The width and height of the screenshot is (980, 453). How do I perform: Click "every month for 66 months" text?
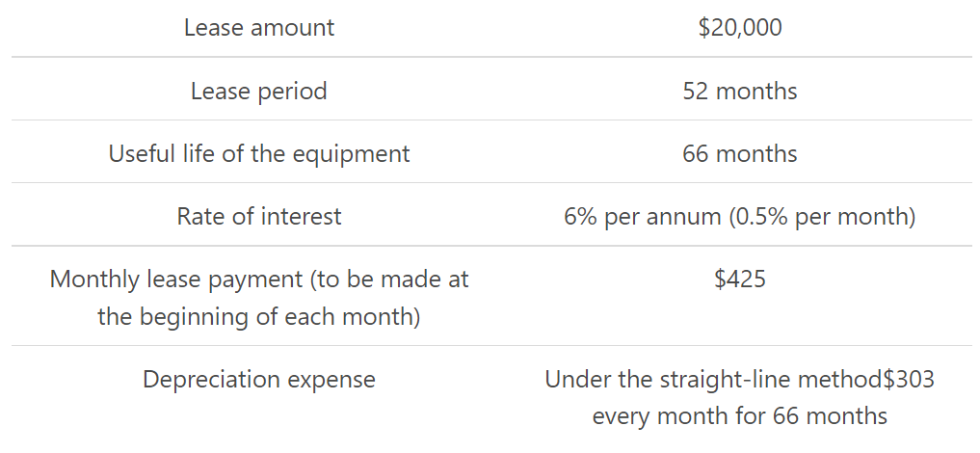pos(739,417)
